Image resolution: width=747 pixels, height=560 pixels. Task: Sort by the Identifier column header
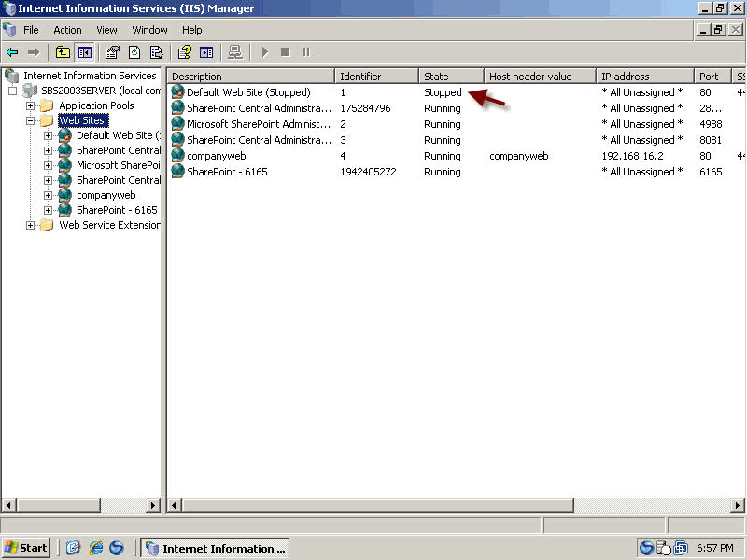click(377, 77)
